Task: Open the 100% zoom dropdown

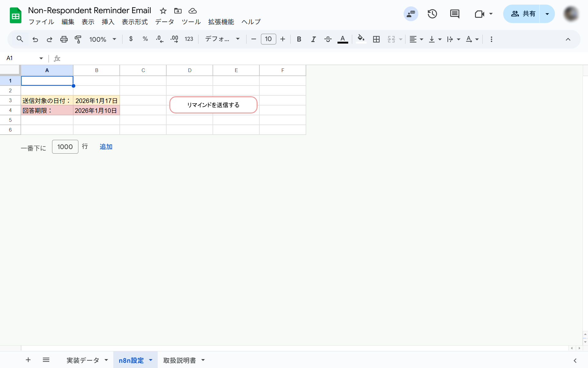Action: (103, 39)
